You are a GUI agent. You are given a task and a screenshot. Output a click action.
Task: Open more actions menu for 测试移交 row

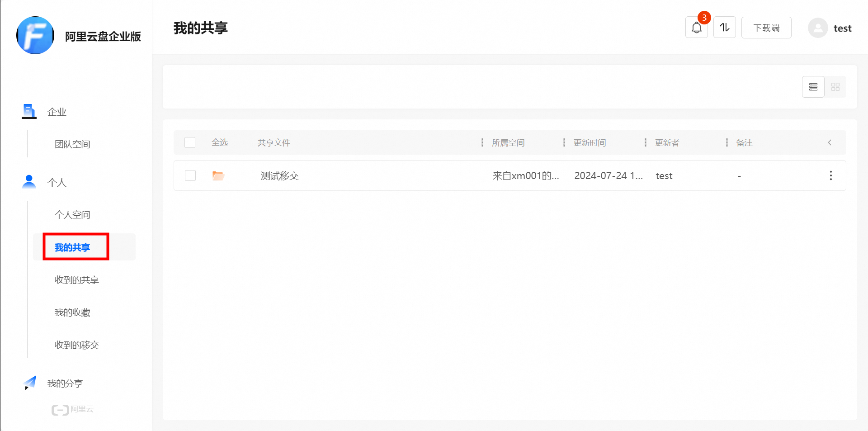[830, 175]
